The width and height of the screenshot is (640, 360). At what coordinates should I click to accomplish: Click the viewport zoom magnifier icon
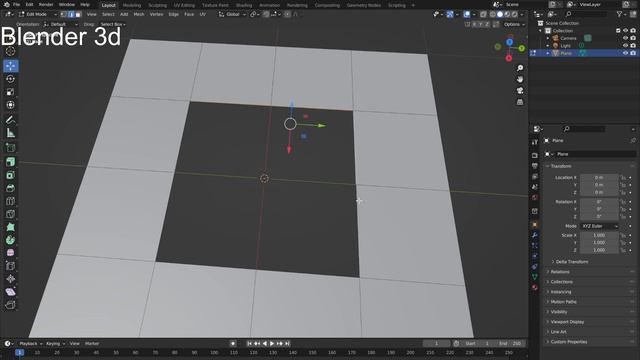(x=520, y=68)
